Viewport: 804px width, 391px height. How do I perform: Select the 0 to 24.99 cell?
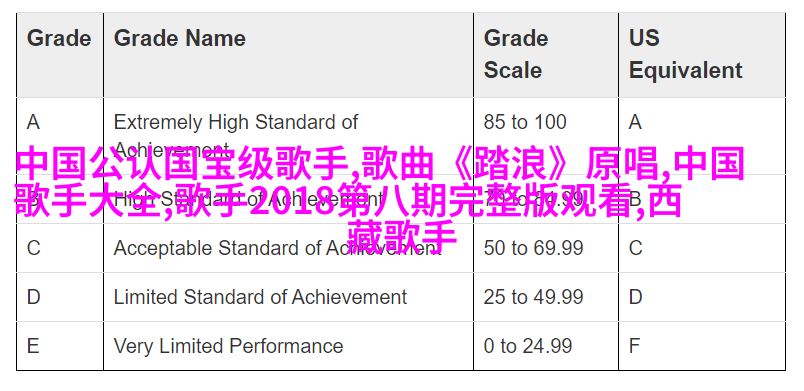(x=546, y=346)
